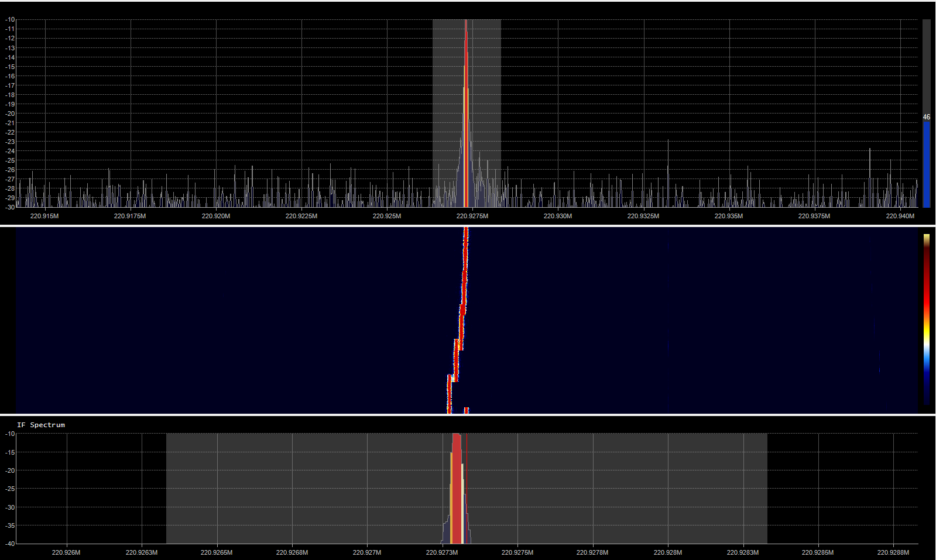The width and height of the screenshot is (936, 560).
Task: Click the 220.9325M frequency label
Action: (643, 217)
